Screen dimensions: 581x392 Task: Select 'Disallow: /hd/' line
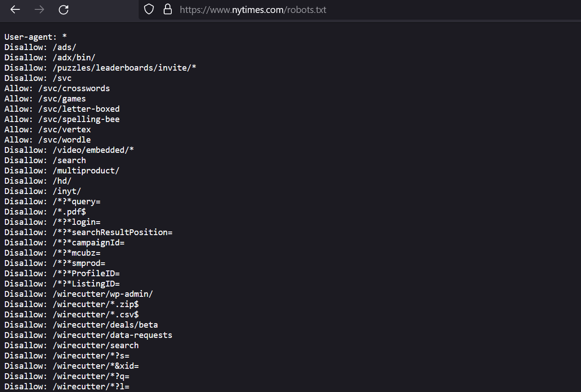click(38, 181)
